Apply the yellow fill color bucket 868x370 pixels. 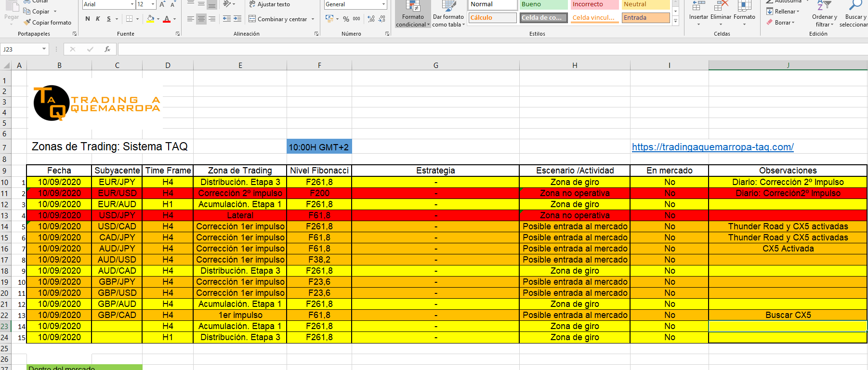(150, 19)
